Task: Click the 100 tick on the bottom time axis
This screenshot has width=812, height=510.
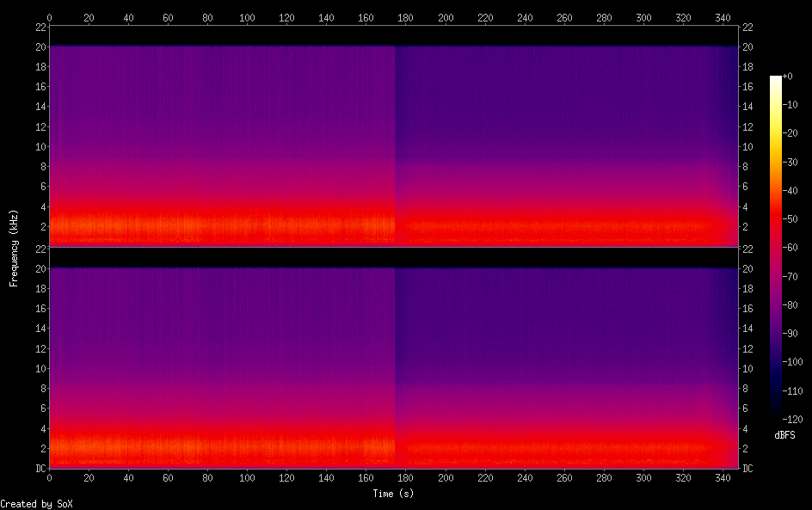Action: tap(247, 477)
